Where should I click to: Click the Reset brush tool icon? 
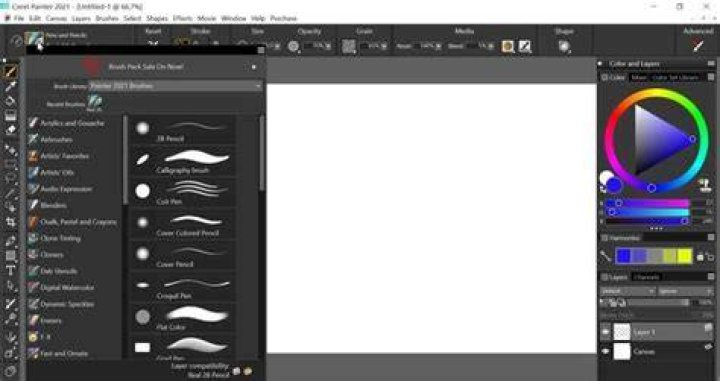pos(152,45)
